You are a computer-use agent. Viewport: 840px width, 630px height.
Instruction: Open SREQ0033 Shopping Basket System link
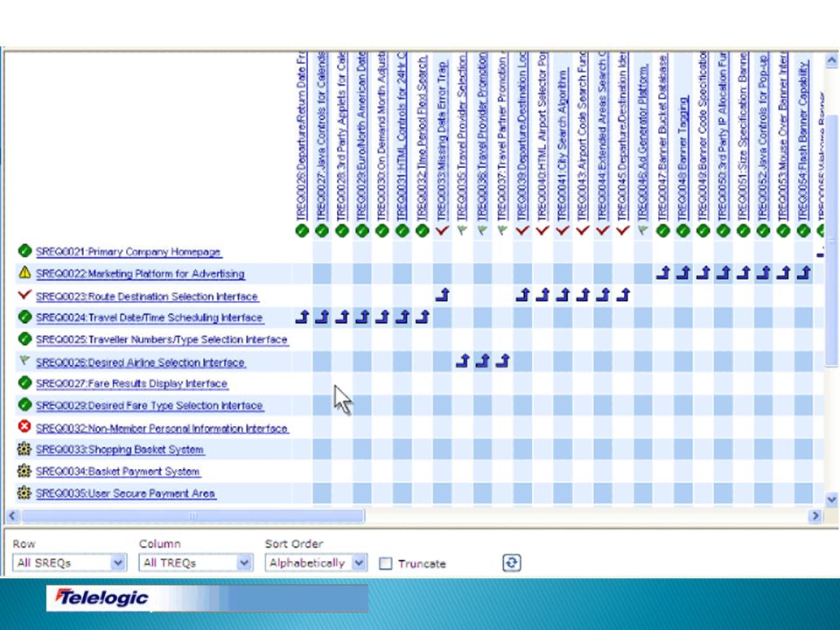pos(120,450)
